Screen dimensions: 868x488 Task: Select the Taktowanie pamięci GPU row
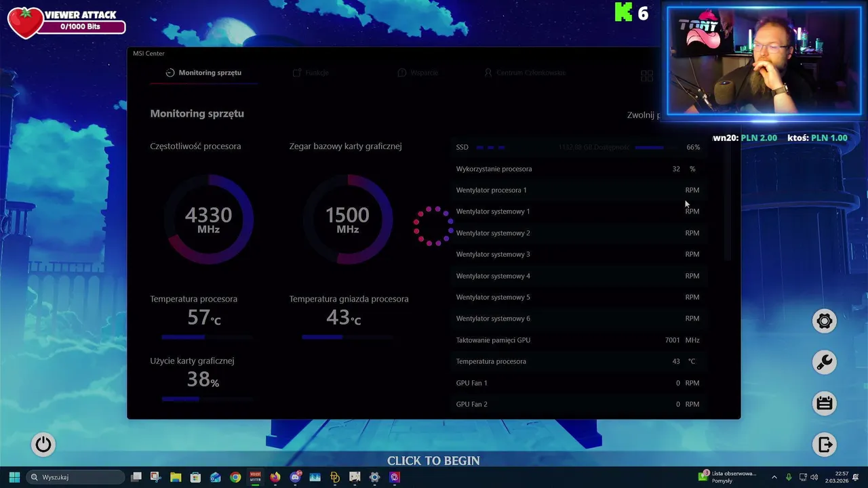[x=578, y=340]
